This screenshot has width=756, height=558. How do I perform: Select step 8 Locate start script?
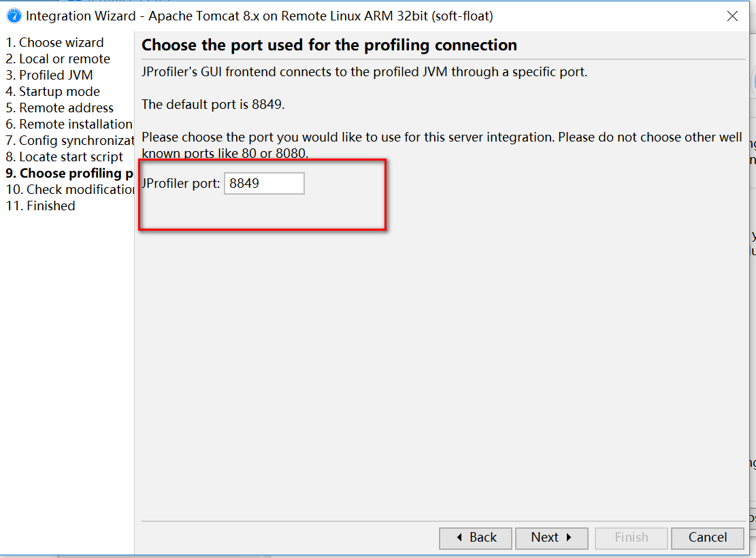pos(64,157)
